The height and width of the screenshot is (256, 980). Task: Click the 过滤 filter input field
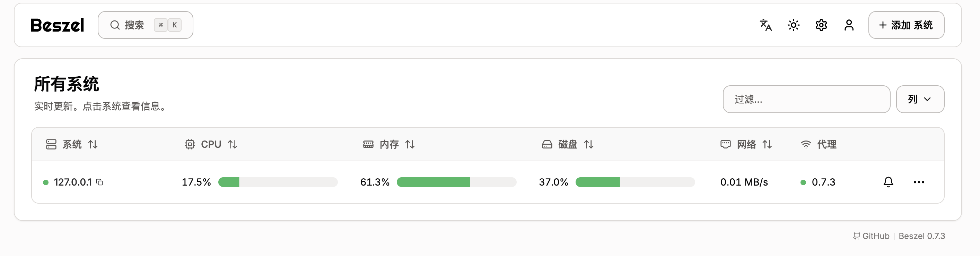click(806, 99)
